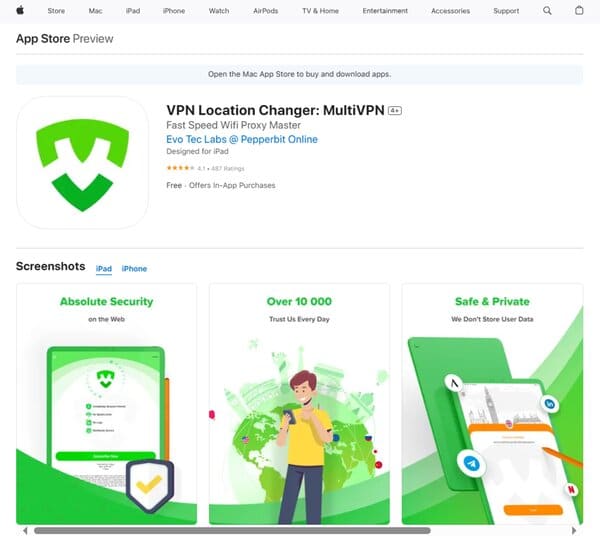Open the AirPods menu

pos(266,11)
